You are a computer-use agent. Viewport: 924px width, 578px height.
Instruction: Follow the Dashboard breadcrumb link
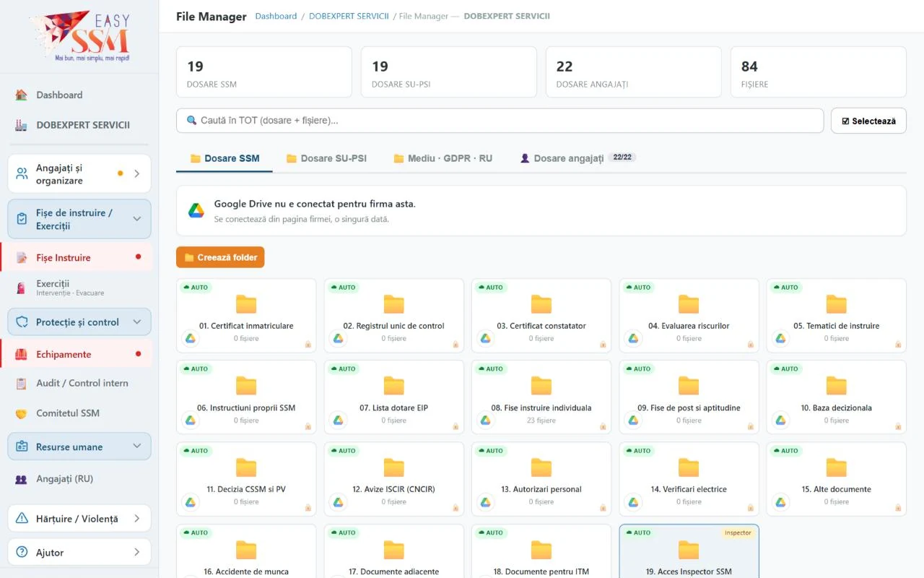point(276,16)
